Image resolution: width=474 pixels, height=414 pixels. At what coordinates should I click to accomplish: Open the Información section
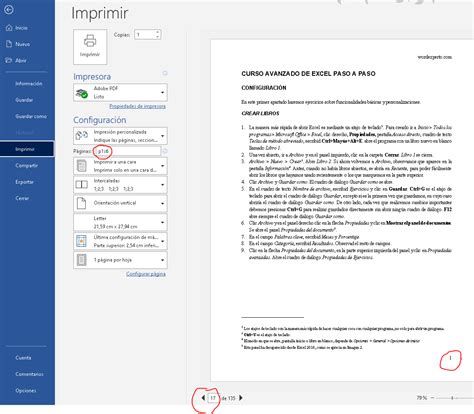[x=29, y=84]
